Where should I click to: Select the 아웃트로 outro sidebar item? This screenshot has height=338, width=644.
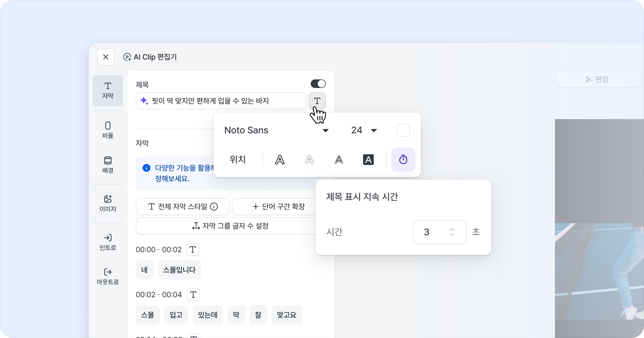[x=108, y=277]
